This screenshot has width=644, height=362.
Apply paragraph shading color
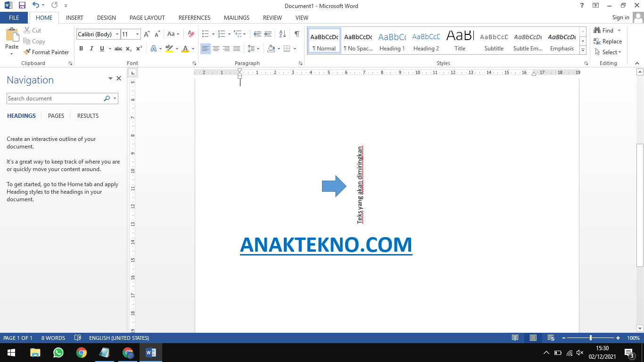pyautogui.click(x=271, y=49)
